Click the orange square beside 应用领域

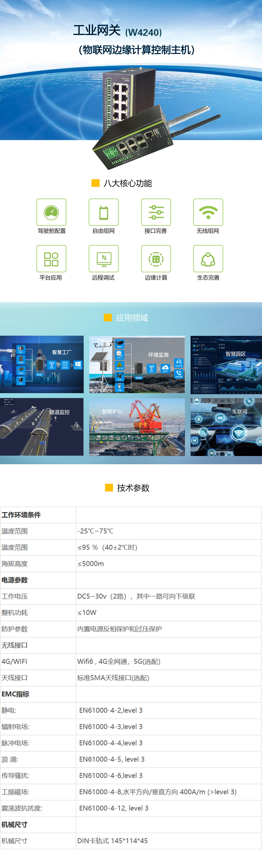108,317
